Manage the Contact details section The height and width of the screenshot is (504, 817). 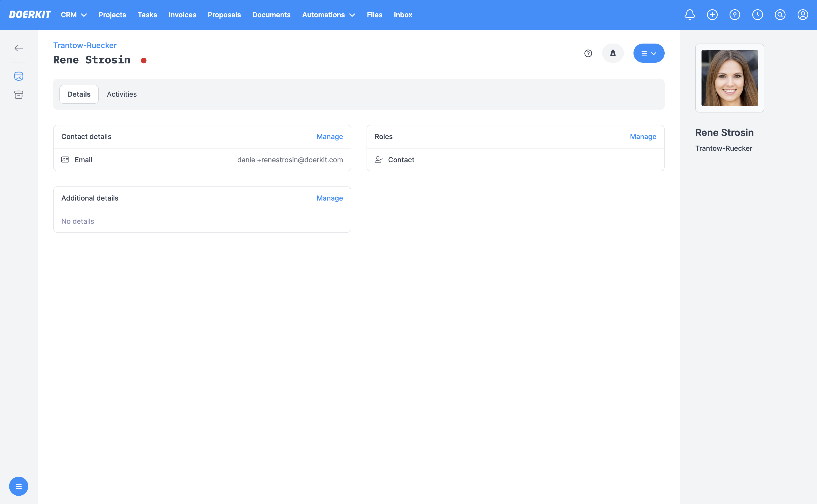329,137
